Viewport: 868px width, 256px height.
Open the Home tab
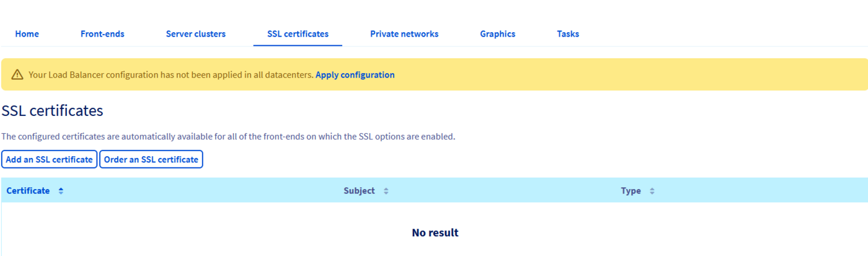[27, 34]
